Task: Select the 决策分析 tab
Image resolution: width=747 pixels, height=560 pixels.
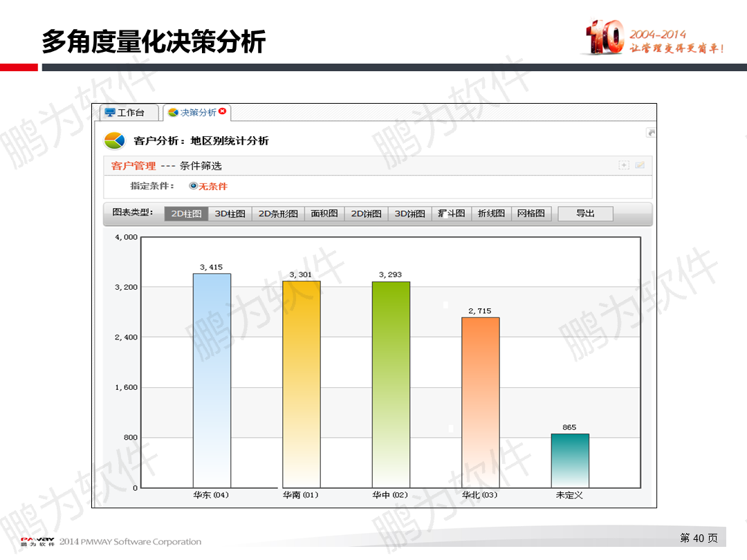Action: tap(197, 113)
